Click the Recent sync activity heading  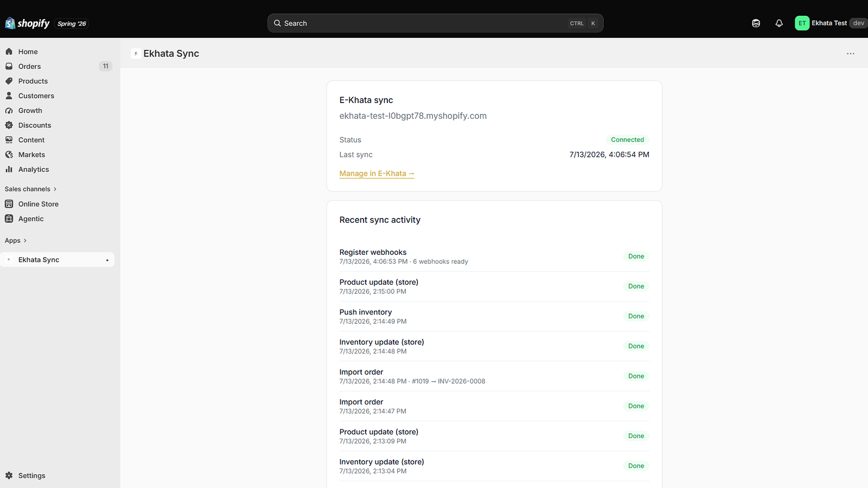(380, 220)
